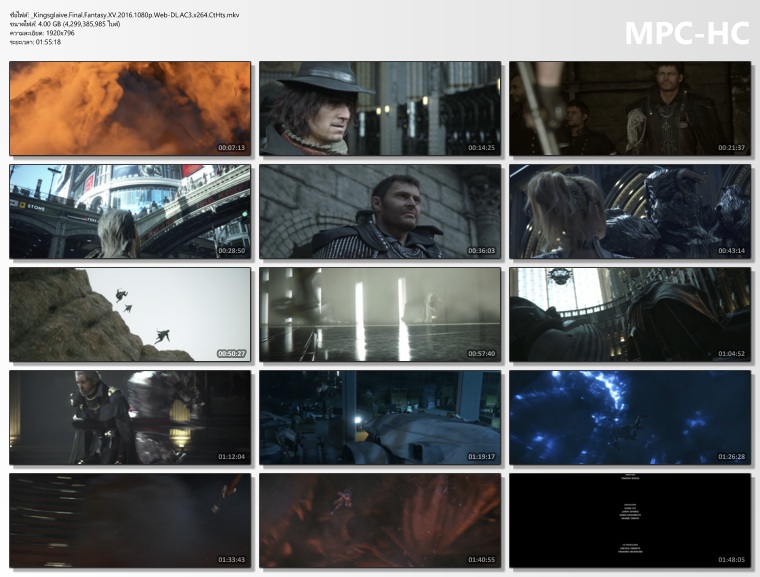The height and width of the screenshot is (577, 760).
Task: Open the thumbnail stamped 00:21:37
Action: (630, 109)
